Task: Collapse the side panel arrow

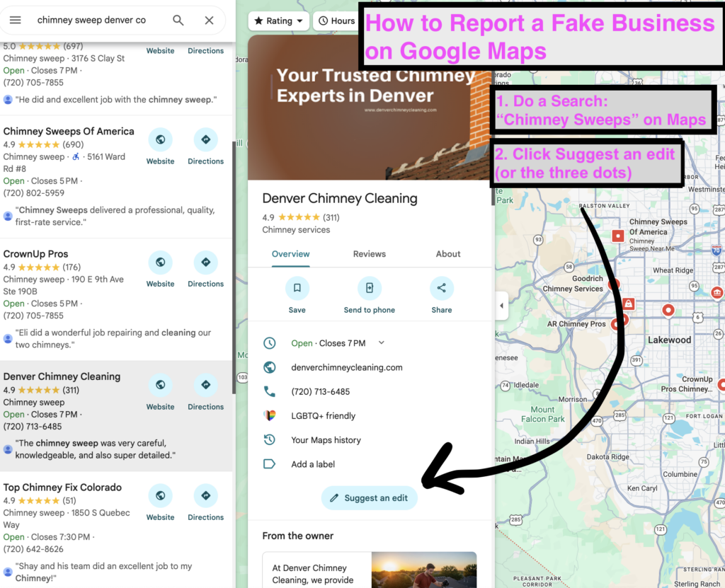Action: click(502, 306)
